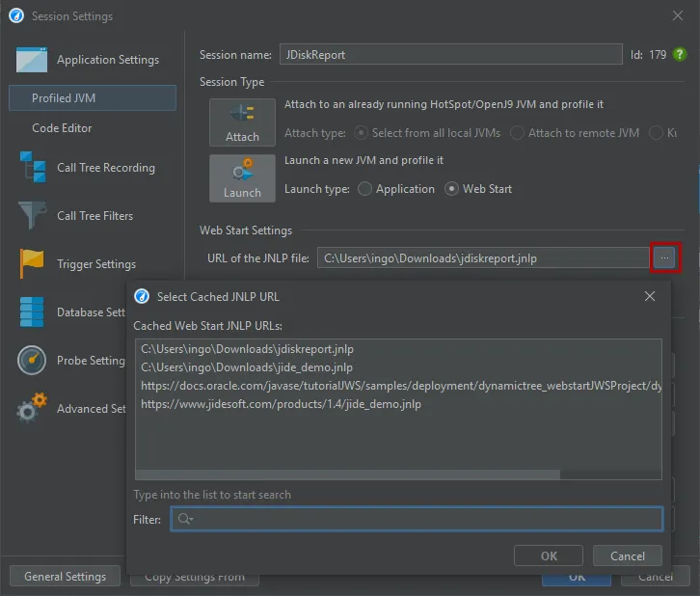This screenshot has width=700, height=596.
Task: Click OK in the cached JNLP dialog
Action: tap(549, 555)
